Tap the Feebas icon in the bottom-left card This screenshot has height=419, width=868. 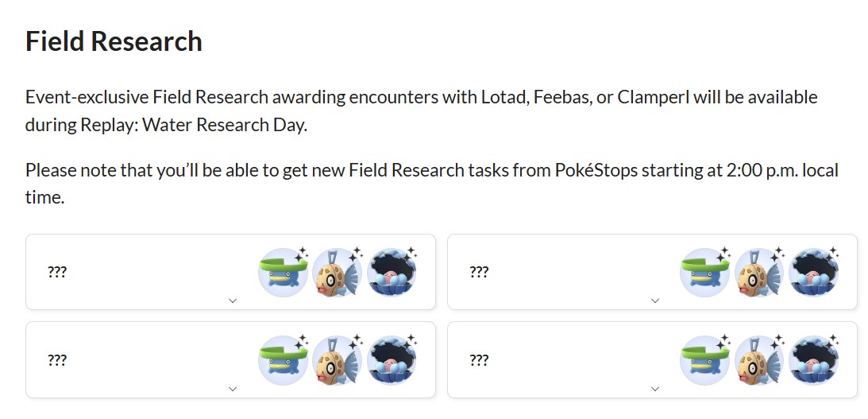pos(337,361)
